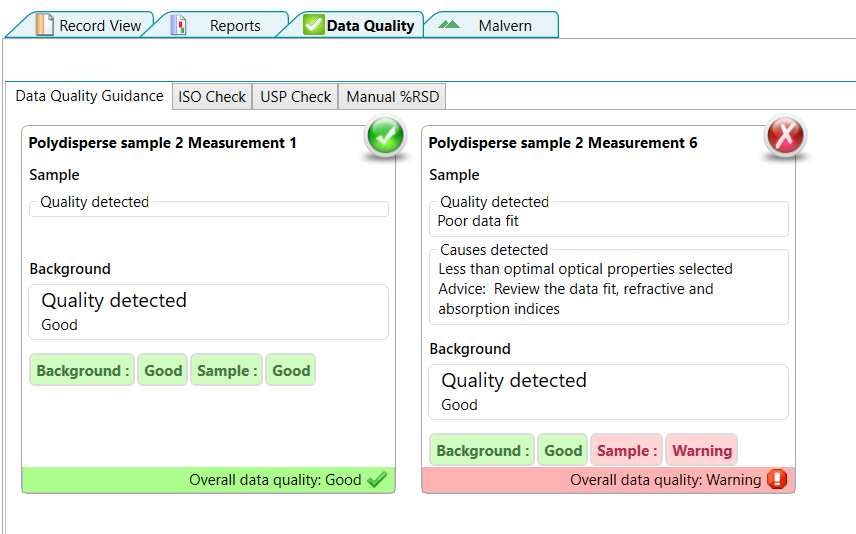Click the Reports document icon
The image size is (856, 534).
(x=179, y=25)
